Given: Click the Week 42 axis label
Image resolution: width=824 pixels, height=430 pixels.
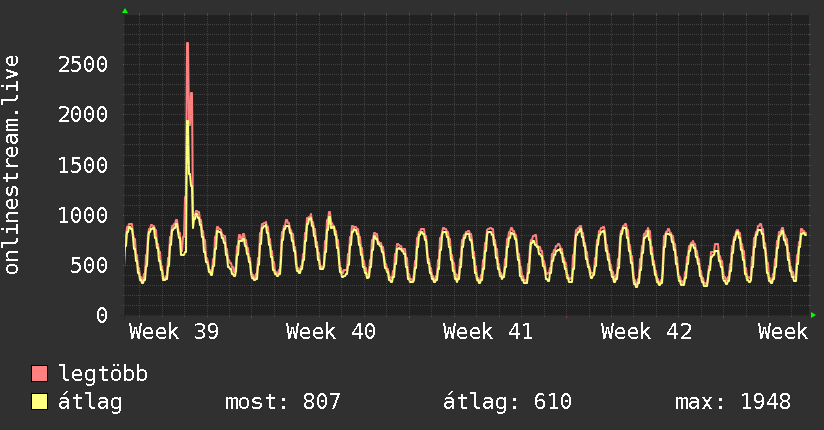Looking at the screenshot, I should point(646,332).
